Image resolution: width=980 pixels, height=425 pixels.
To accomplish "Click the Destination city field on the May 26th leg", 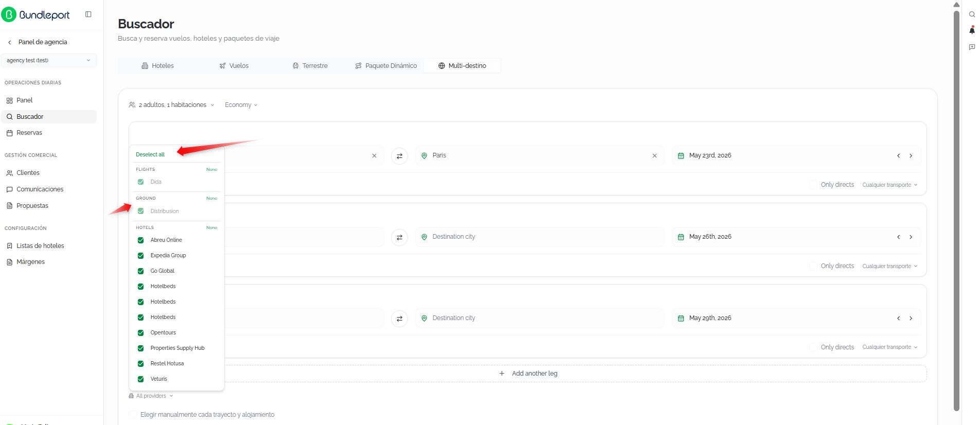I will pyautogui.click(x=540, y=237).
